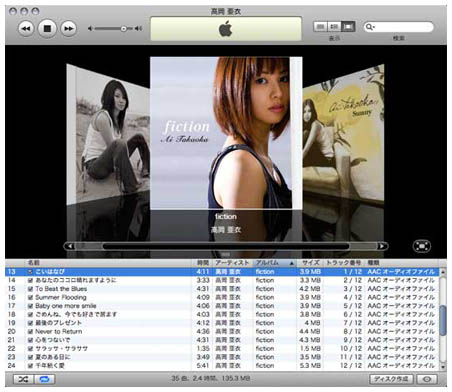Click the track list scrollbar thumb
The height and width of the screenshot is (392, 452).
pos(443,320)
